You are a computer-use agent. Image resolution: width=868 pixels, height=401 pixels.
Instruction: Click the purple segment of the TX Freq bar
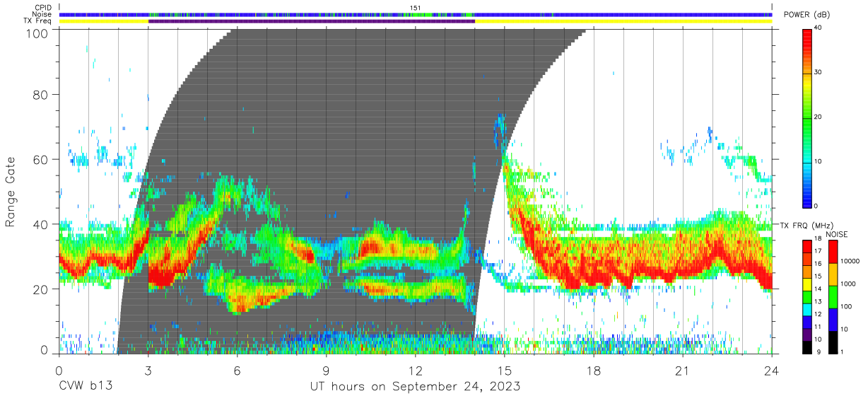(x=312, y=21)
